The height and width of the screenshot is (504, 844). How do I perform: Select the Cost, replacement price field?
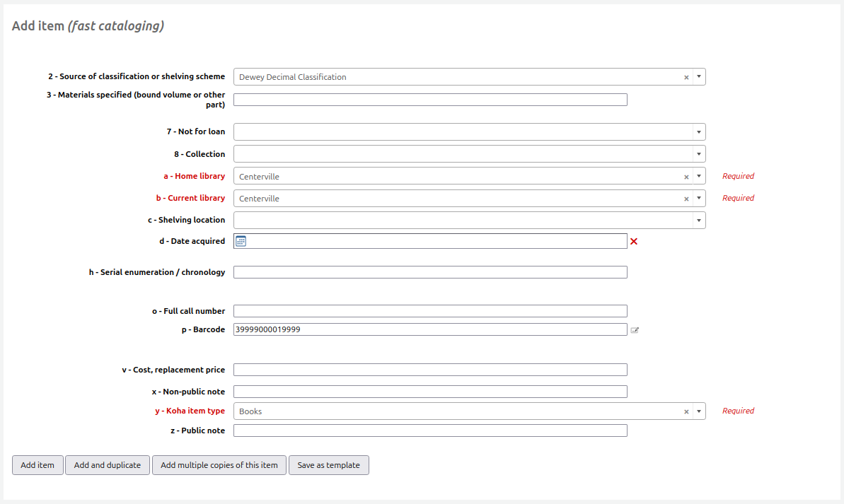tap(430, 369)
